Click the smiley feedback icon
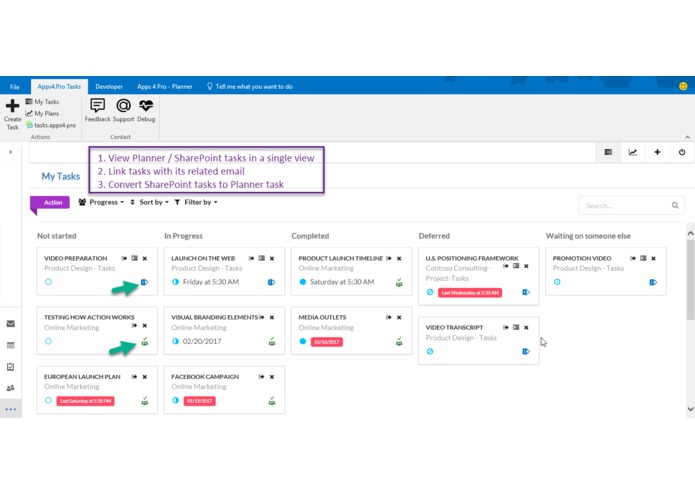Screen dimensions: 695x494 [683, 86]
